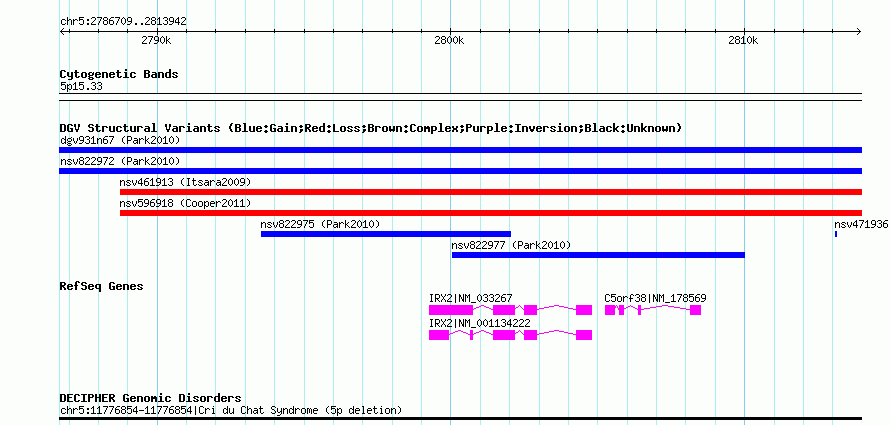Click the black DECIPHER disorder bar

point(460,419)
